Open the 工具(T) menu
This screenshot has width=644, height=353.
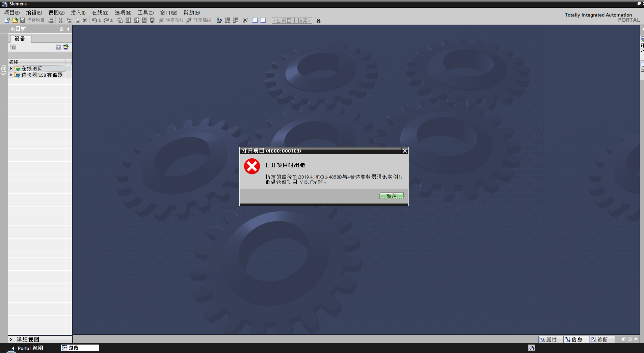pyautogui.click(x=145, y=12)
